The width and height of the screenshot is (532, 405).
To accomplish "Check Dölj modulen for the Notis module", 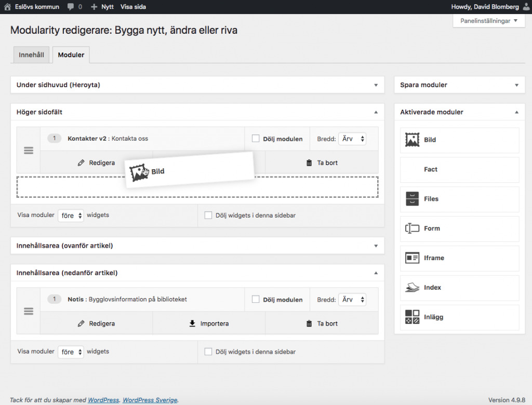I will tap(256, 300).
